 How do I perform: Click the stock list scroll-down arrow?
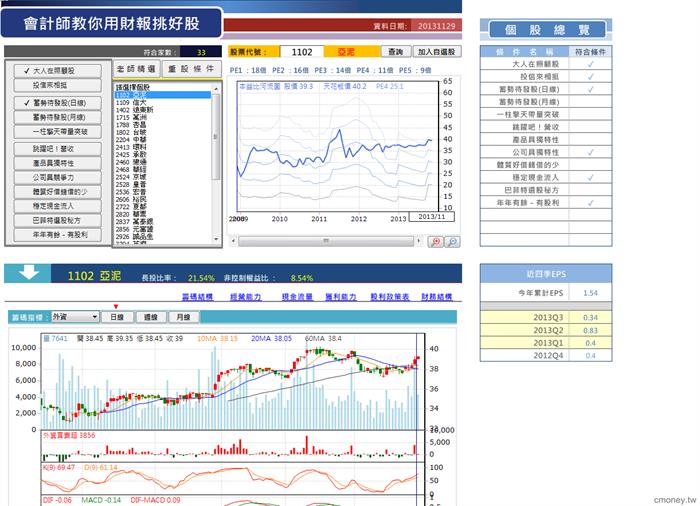216,239
